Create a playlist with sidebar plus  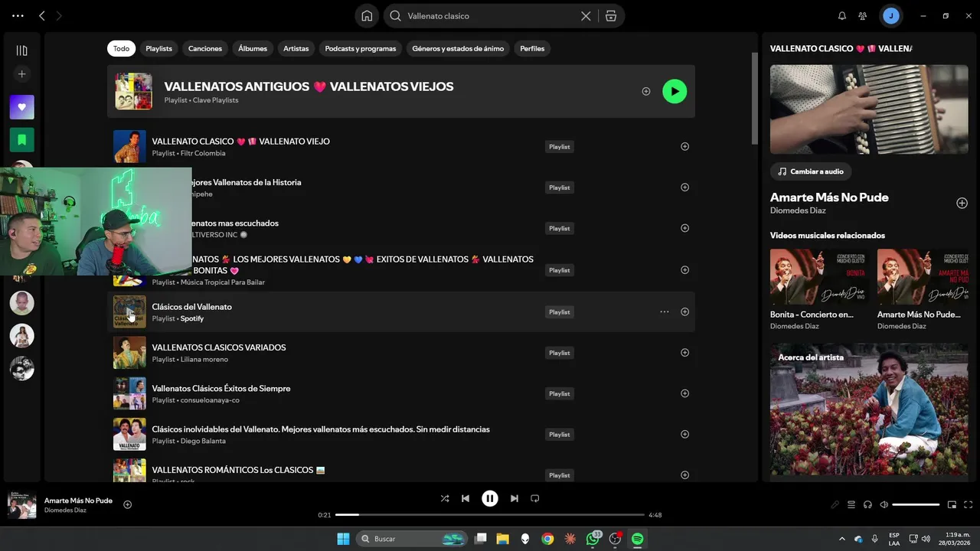coord(21,74)
